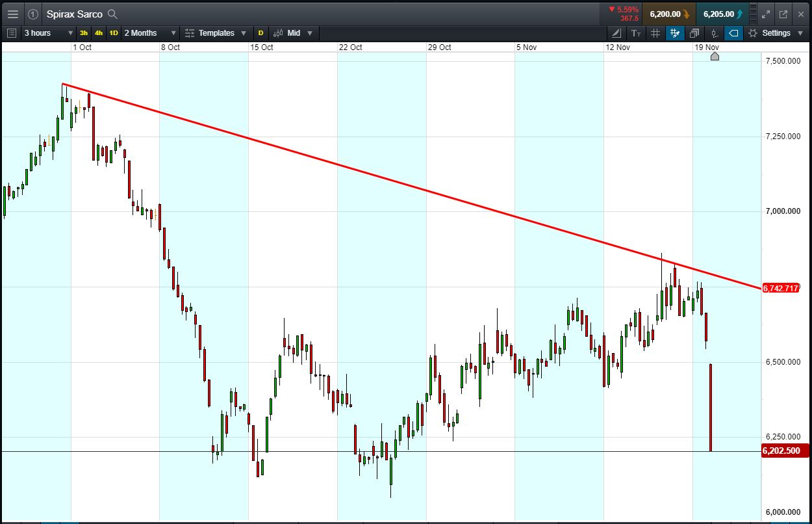
Task: Click the candlestick chart type icon
Action: point(278,33)
